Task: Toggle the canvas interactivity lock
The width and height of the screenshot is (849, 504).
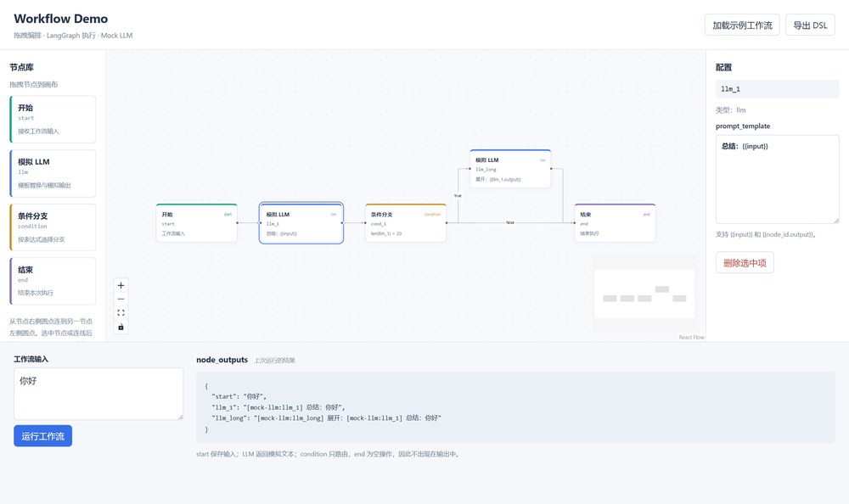Action: (121, 327)
